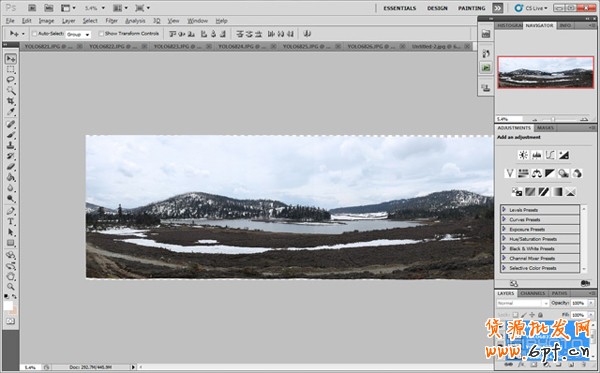Open the Filter menu

click(111, 21)
